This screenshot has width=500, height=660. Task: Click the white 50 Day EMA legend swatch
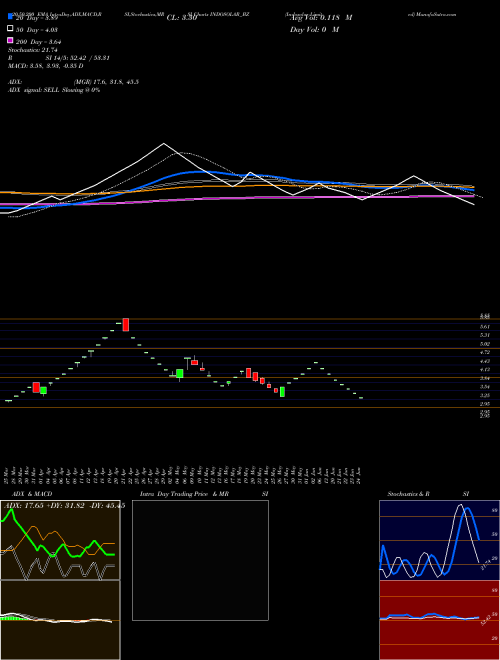(11, 29)
